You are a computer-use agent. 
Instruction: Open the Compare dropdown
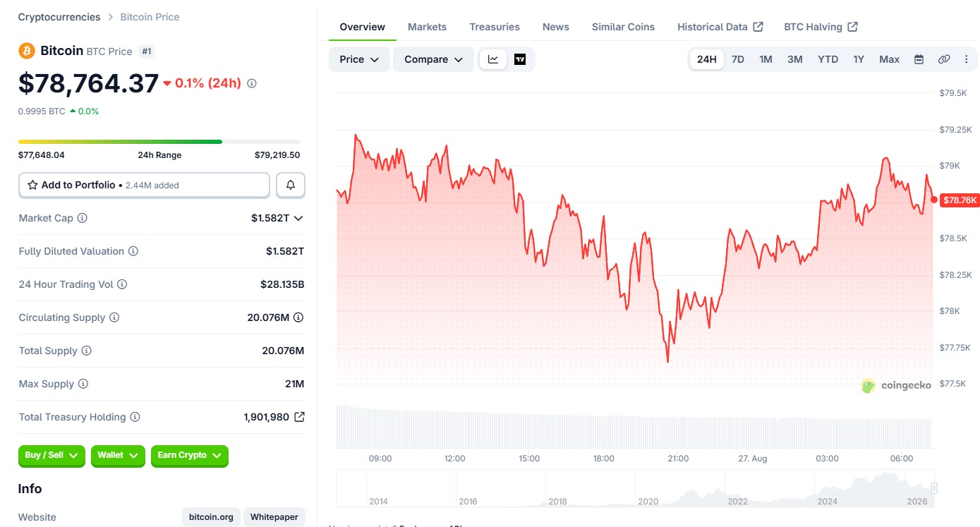pyautogui.click(x=433, y=59)
